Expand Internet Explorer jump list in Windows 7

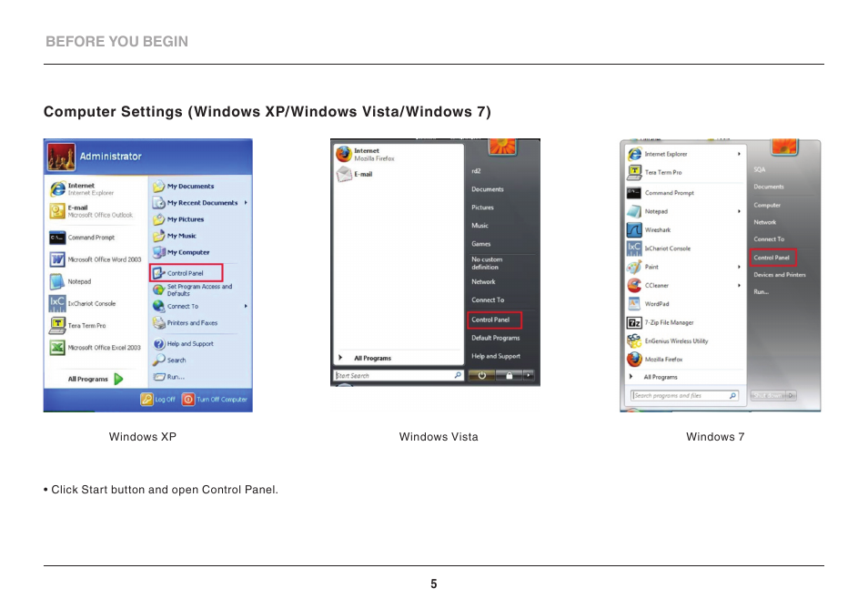tap(739, 154)
